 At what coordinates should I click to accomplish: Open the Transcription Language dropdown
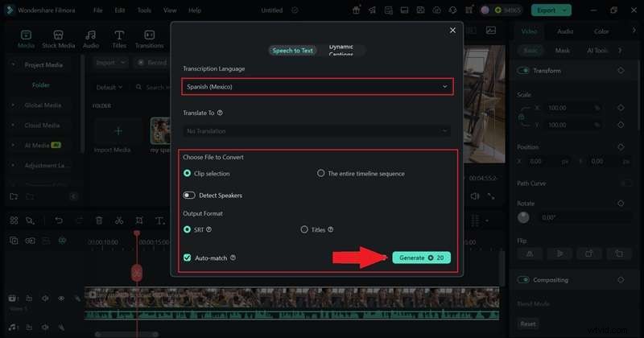pos(316,86)
